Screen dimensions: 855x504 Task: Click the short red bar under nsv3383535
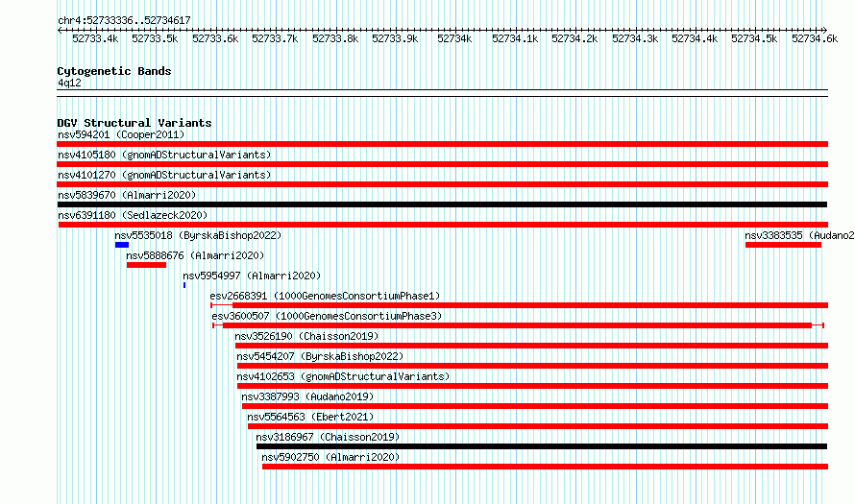coord(783,245)
